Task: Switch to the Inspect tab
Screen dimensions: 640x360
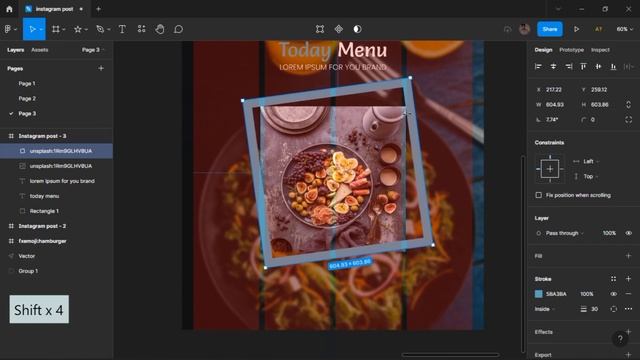Action: click(600, 50)
